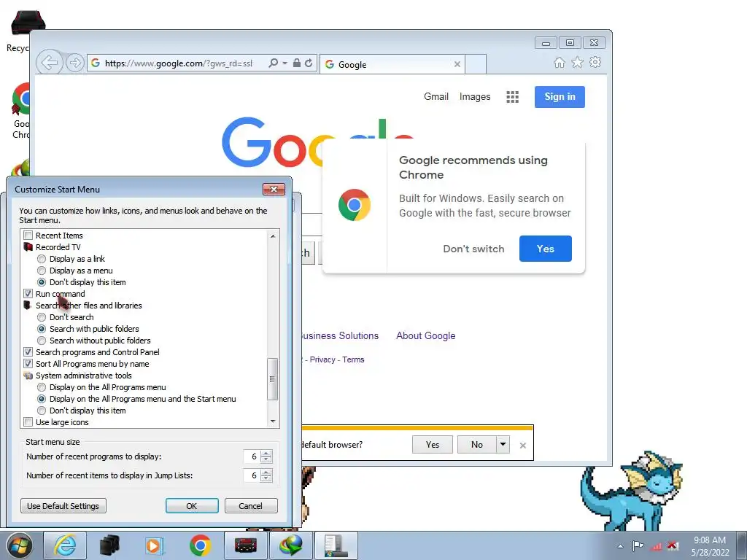Click the Customize Start Menu list scrollbar thumb
This screenshot has height=560, width=747.
click(273, 379)
